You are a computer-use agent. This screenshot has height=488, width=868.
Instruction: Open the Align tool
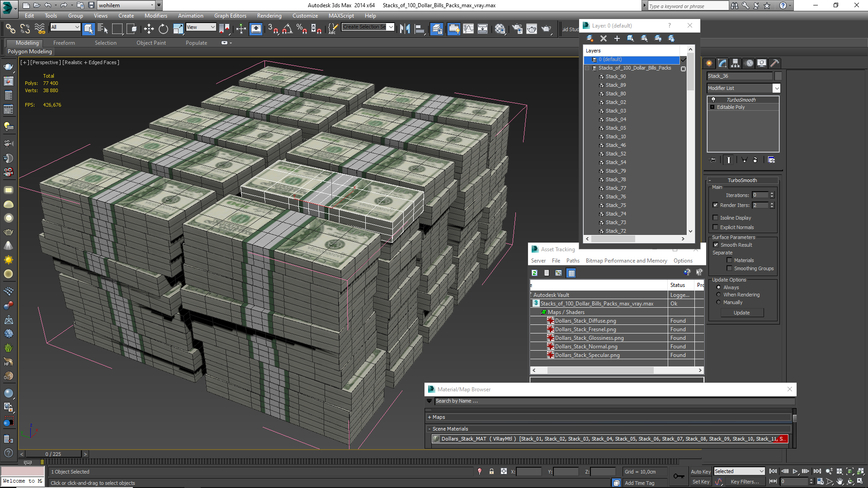tap(420, 29)
